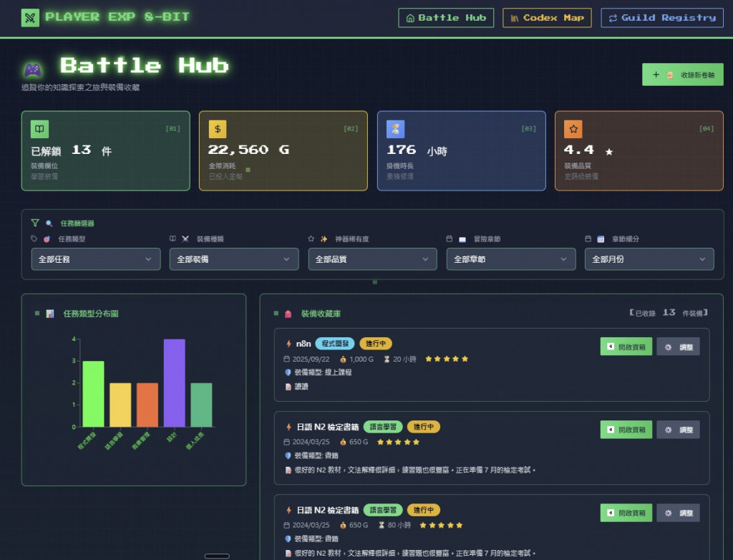This screenshot has height=560, width=733.
Task: Click the star icon on 4.4 rating card
Action: (x=573, y=129)
